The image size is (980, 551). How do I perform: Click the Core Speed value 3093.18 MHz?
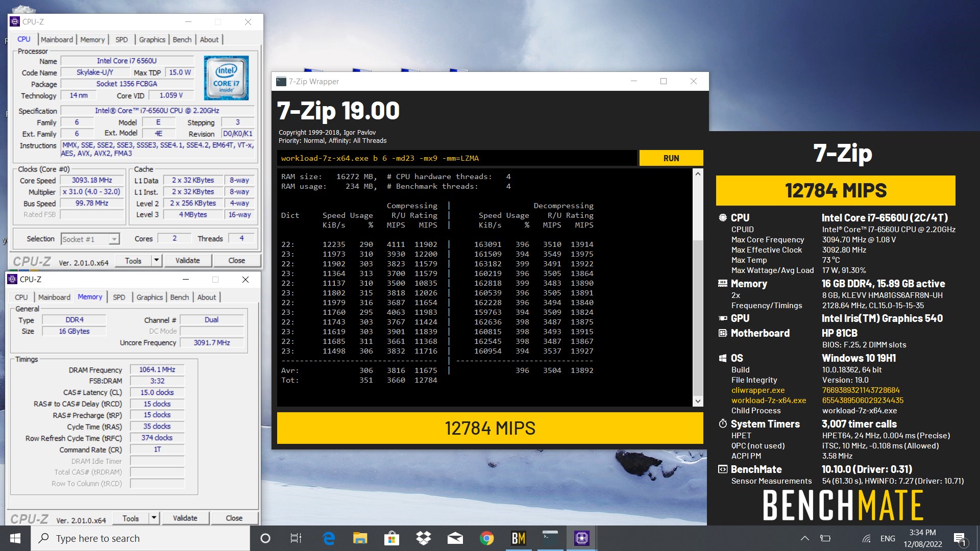tap(92, 180)
